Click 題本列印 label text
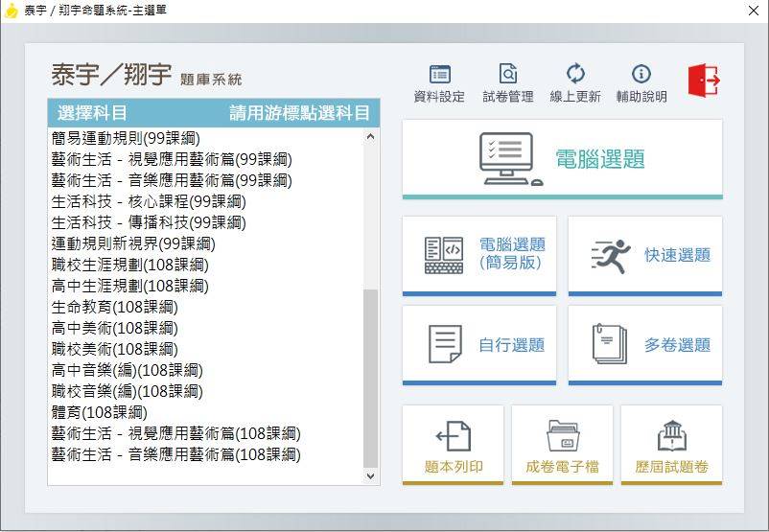Image resolution: width=769 pixels, height=532 pixels. tap(454, 466)
